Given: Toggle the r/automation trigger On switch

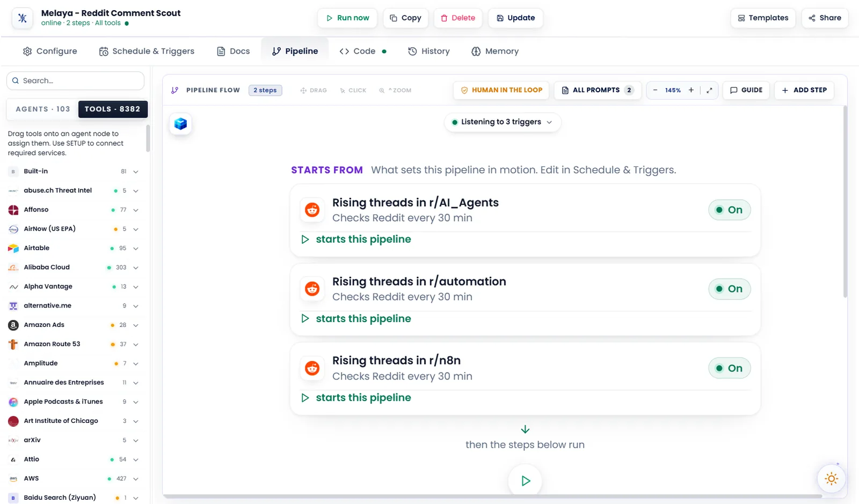Looking at the screenshot, I should [729, 289].
